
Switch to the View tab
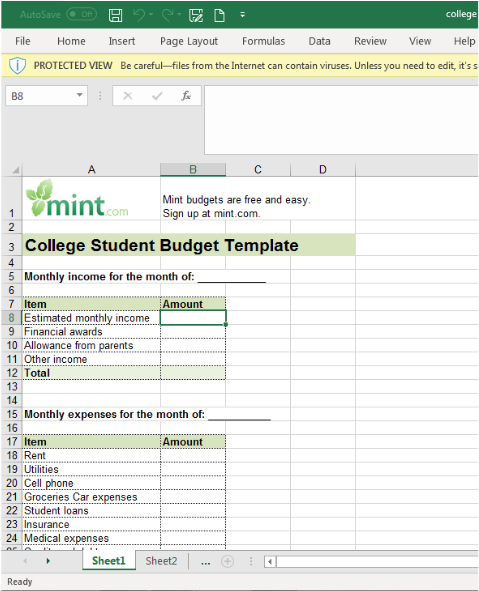tap(420, 41)
